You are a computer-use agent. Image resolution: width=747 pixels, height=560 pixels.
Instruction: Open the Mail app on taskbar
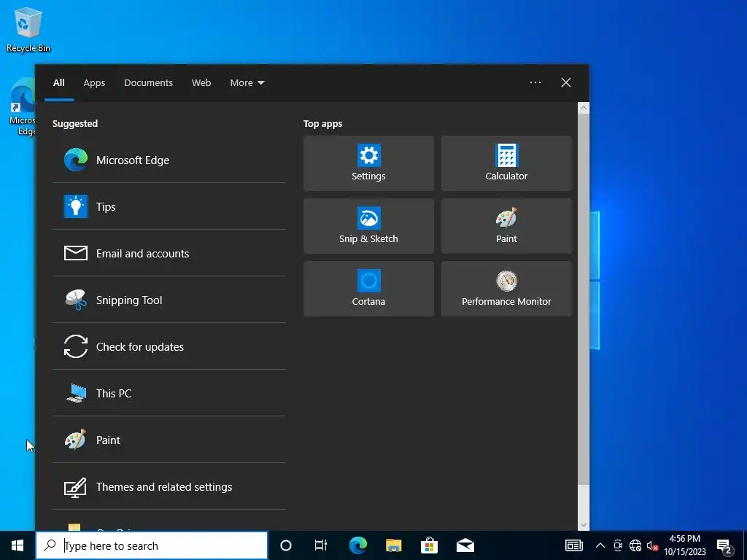point(465,545)
